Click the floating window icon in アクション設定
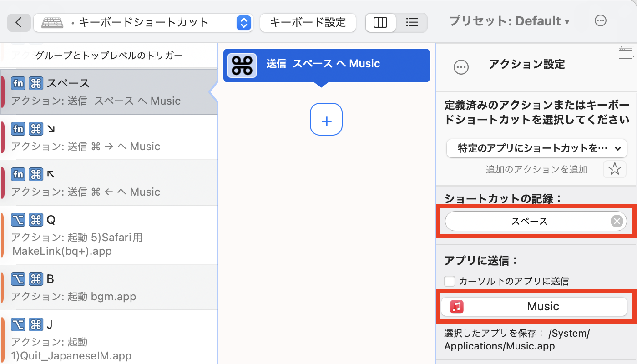Screen dimensions: 637x364 [x=626, y=52]
